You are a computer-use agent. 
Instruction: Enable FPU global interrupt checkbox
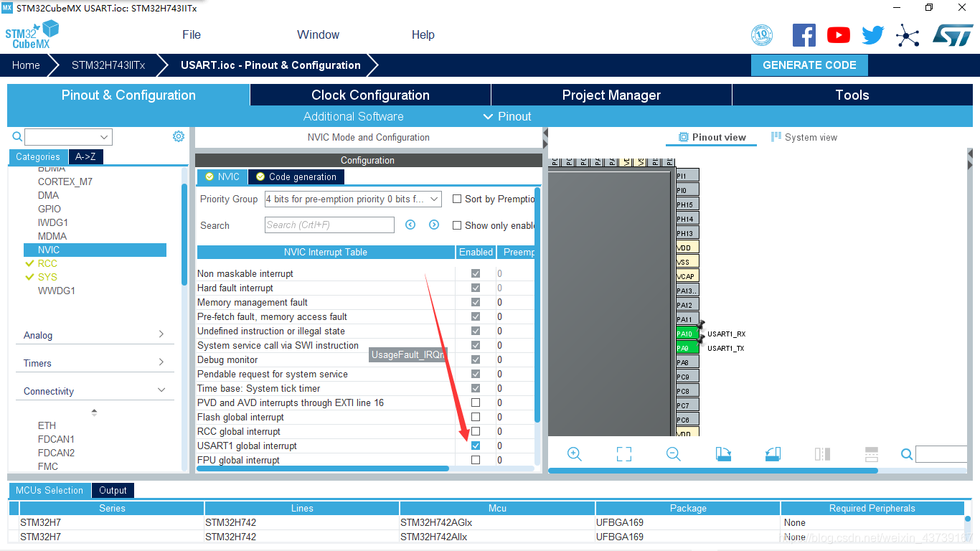tap(476, 460)
